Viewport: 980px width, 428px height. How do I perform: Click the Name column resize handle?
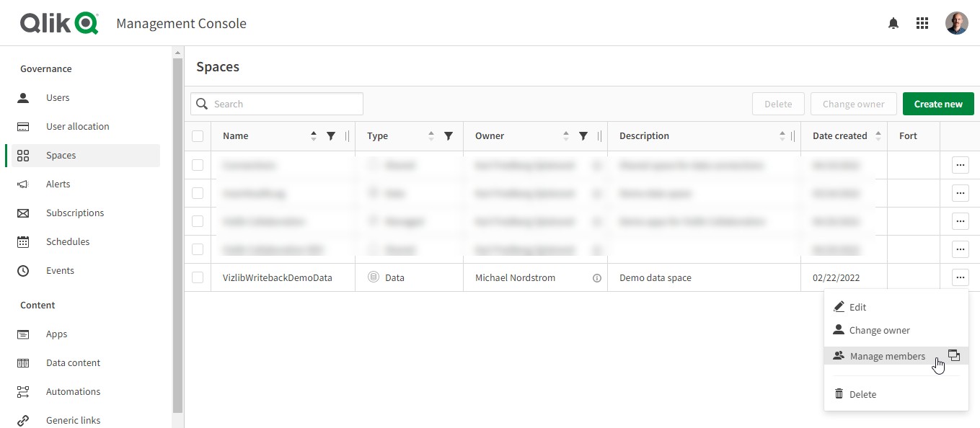tap(348, 135)
